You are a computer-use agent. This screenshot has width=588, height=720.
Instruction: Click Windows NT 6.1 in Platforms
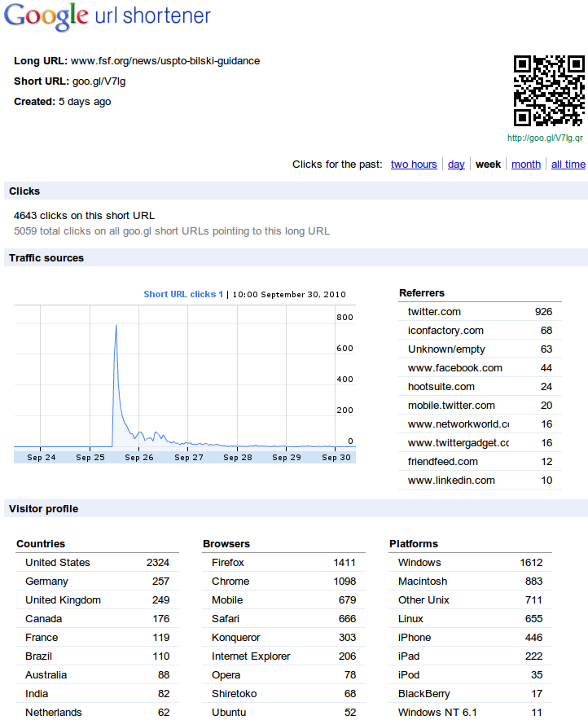coord(470,712)
